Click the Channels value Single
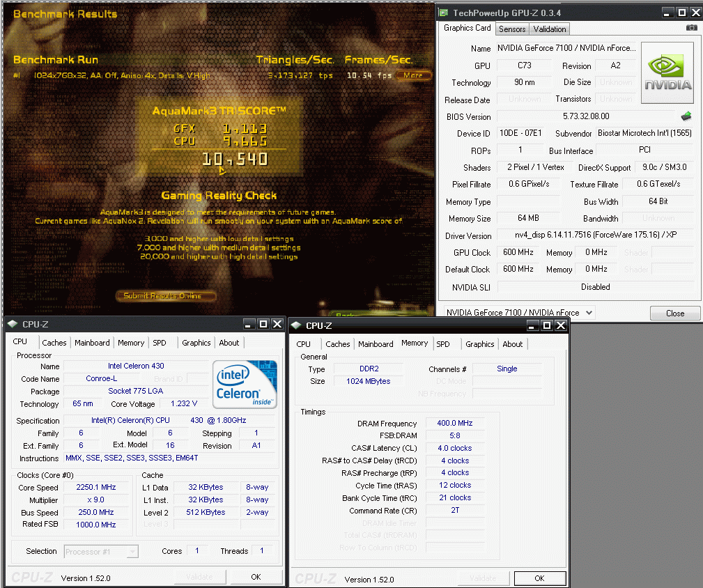Screen dimensions: 703x588 point(507,369)
